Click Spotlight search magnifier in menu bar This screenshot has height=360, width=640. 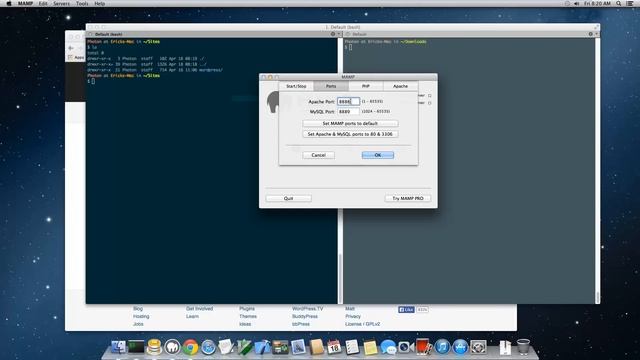[x=619, y=3]
